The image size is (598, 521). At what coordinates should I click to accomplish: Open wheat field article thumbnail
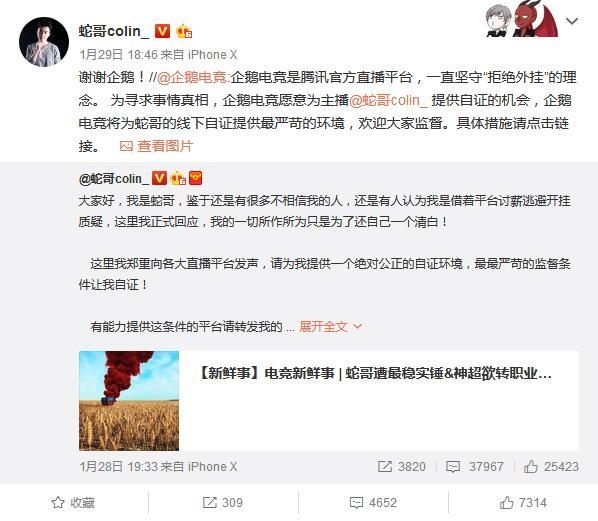[x=129, y=401]
